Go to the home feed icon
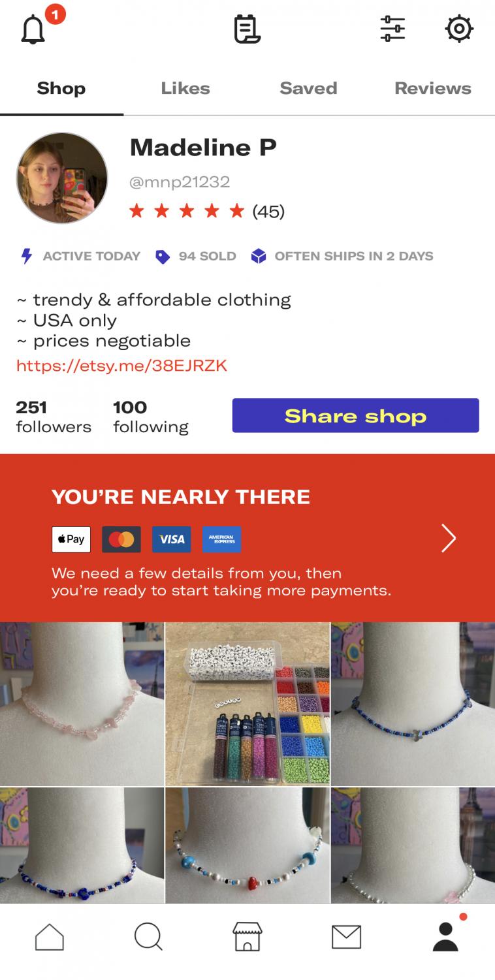Screen dimensions: 495x980 [x=50, y=937]
